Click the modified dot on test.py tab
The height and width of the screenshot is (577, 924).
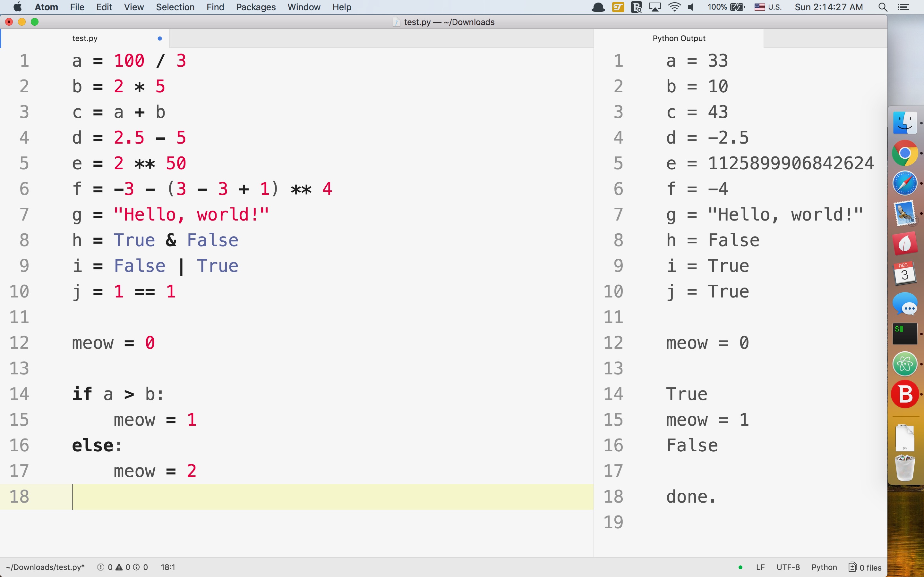click(x=159, y=38)
